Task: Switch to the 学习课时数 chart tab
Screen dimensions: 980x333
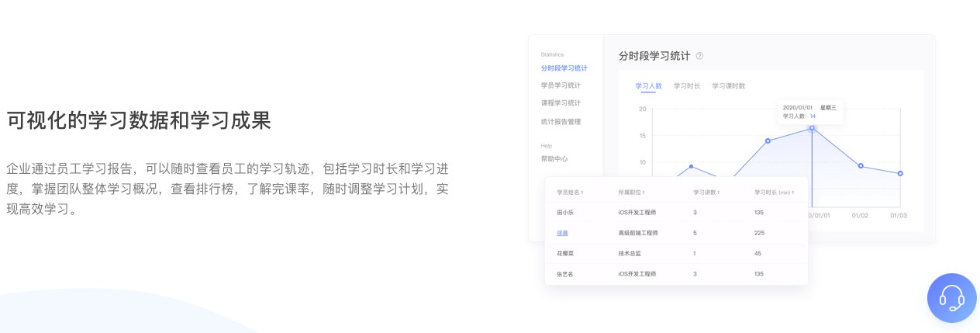Action: (x=729, y=86)
